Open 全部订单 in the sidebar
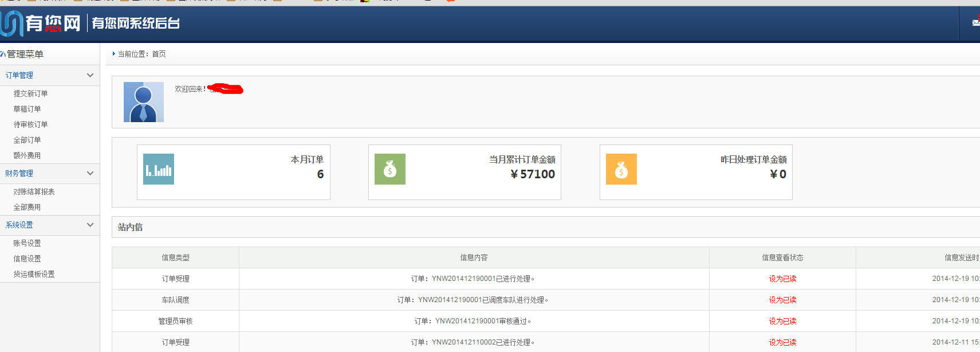This screenshot has width=980, height=352. pyautogui.click(x=27, y=140)
